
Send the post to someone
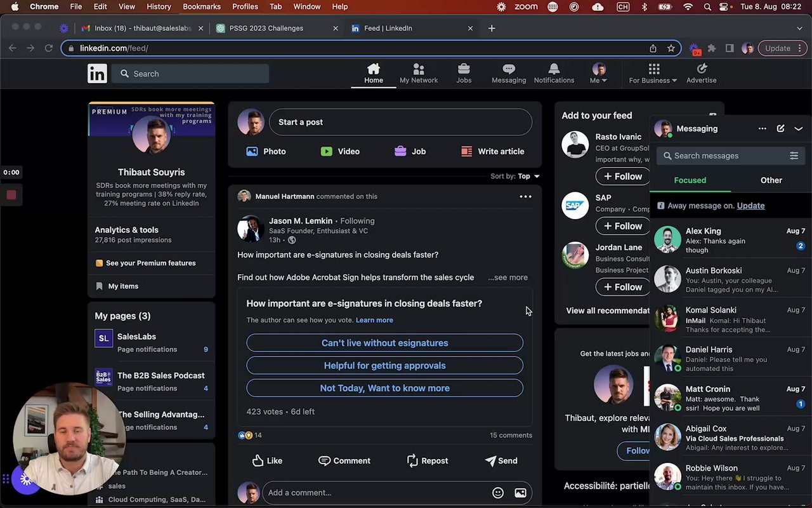(501, 460)
